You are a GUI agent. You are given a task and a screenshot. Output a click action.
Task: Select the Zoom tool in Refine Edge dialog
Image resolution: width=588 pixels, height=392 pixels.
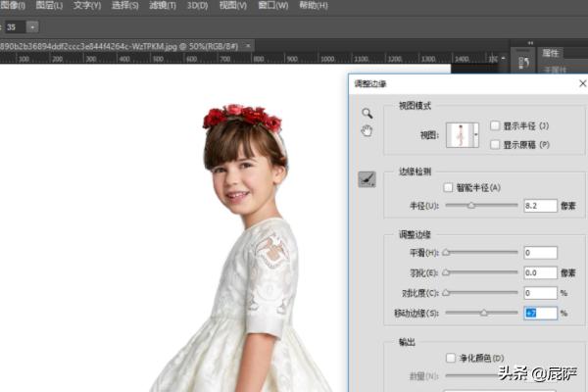tap(367, 114)
